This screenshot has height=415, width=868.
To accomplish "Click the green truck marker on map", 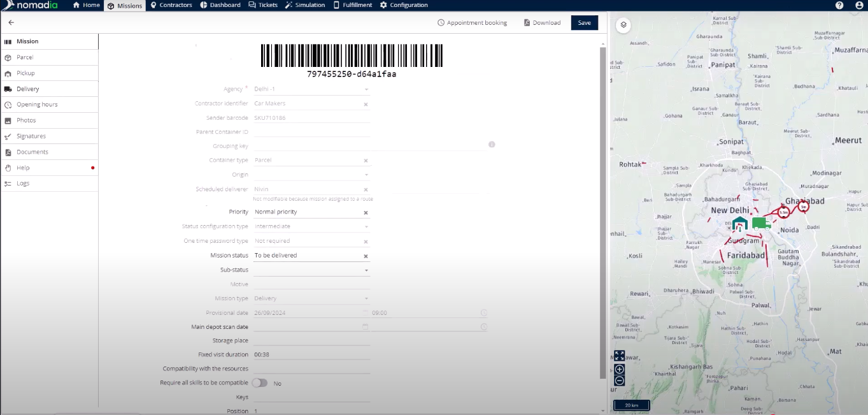I will (x=761, y=224).
